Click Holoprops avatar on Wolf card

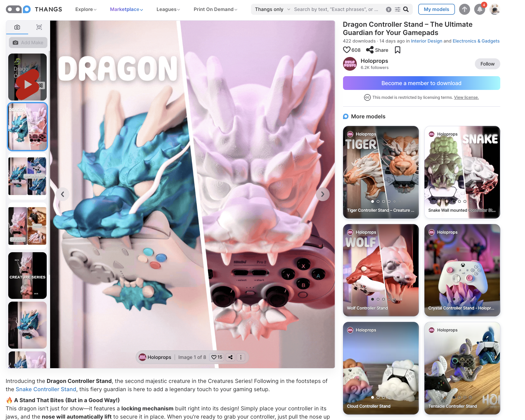tap(350, 232)
